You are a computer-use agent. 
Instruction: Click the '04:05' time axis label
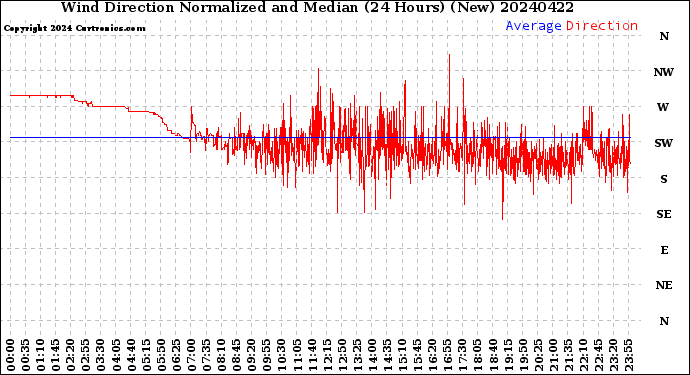116,355
